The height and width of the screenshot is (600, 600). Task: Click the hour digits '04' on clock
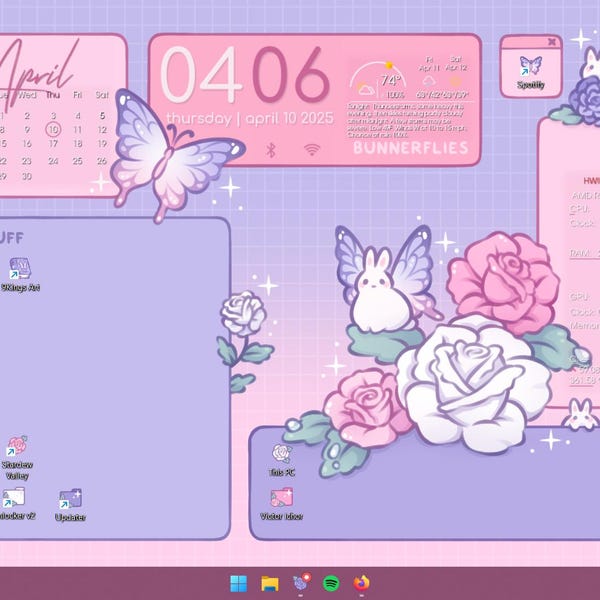click(201, 75)
